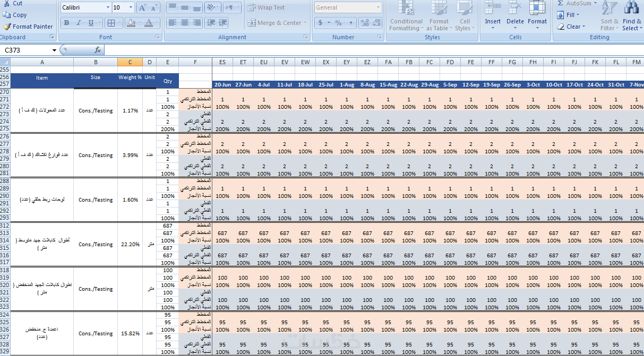This screenshot has height=356, width=644.
Task: Increase the cell indent
Action: (x=223, y=23)
